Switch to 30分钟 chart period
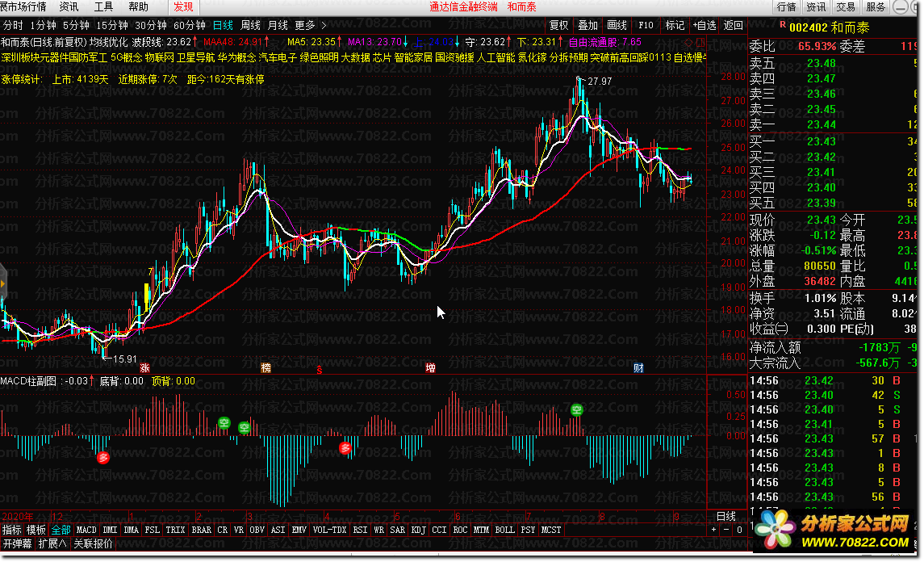924x562 pixels. coord(151,25)
